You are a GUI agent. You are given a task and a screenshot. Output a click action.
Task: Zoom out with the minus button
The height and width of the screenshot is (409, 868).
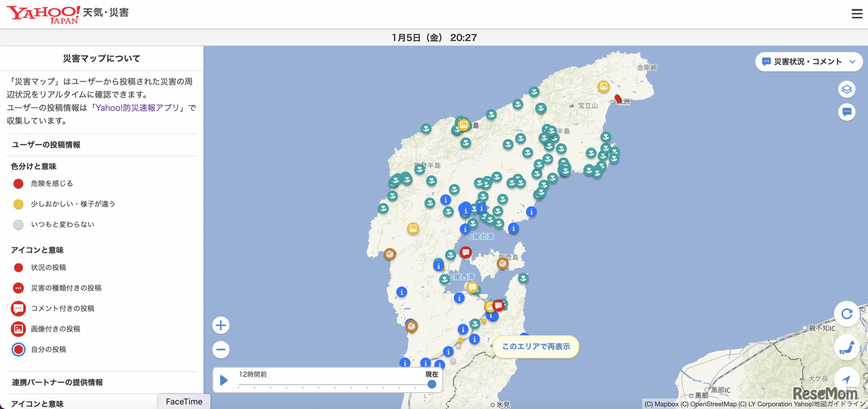tap(220, 350)
